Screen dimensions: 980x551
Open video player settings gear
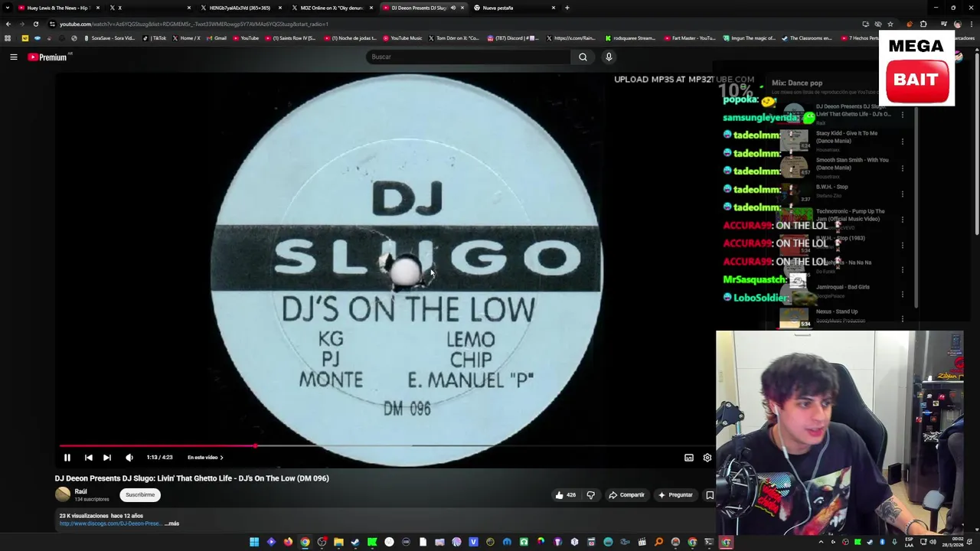pyautogui.click(x=707, y=458)
